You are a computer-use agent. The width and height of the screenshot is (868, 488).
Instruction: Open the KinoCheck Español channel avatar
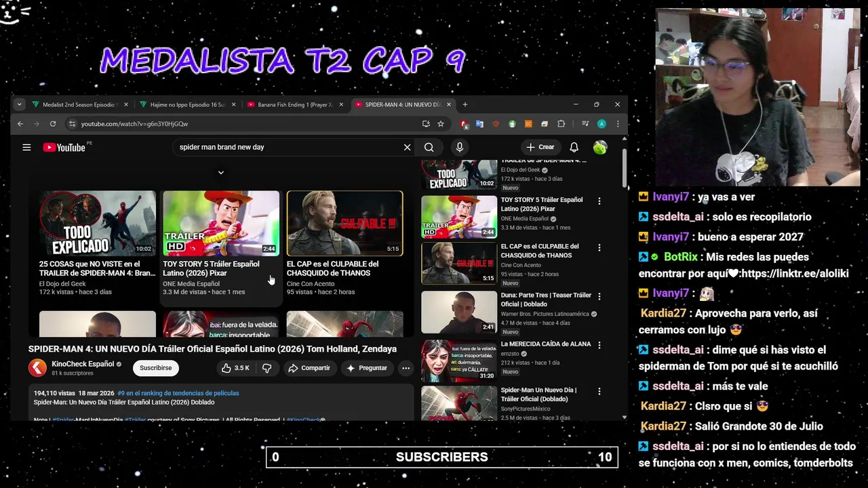(x=37, y=368)
